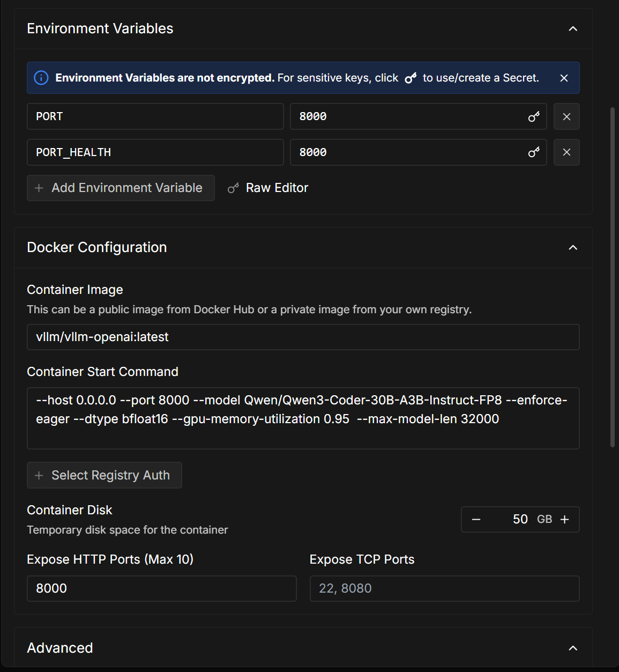Collapse the Environment Variables section

pos(573,28)
